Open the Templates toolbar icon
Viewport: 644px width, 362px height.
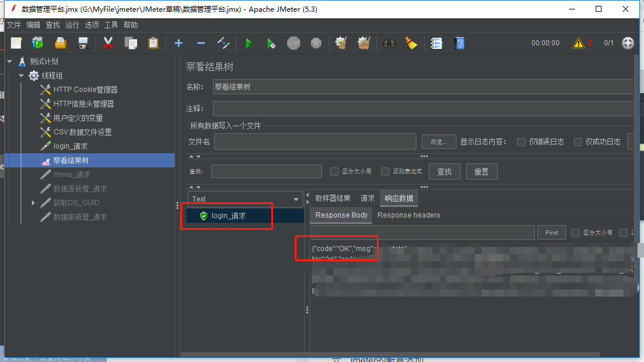pos(38,43)
